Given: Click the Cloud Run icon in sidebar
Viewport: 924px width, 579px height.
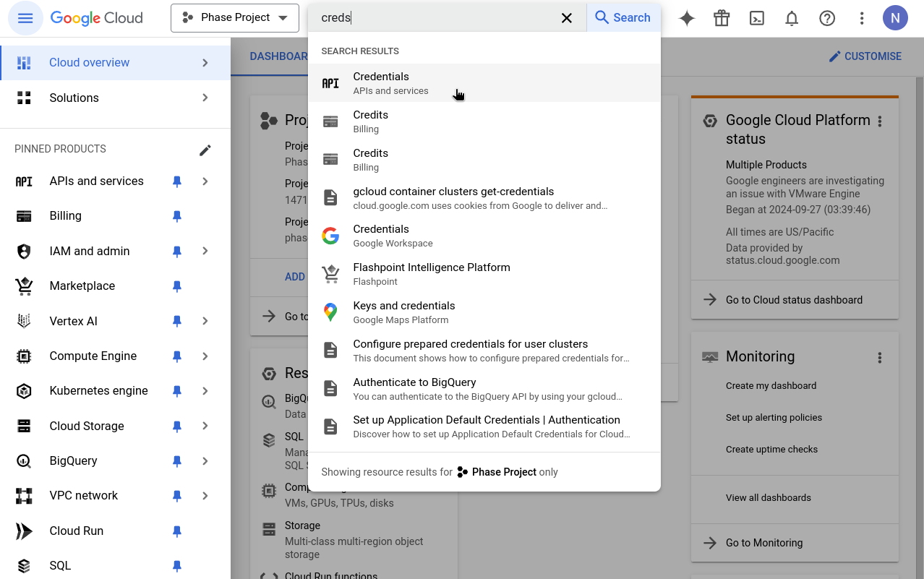Looking at the screenshot, I should coord(24,531).
